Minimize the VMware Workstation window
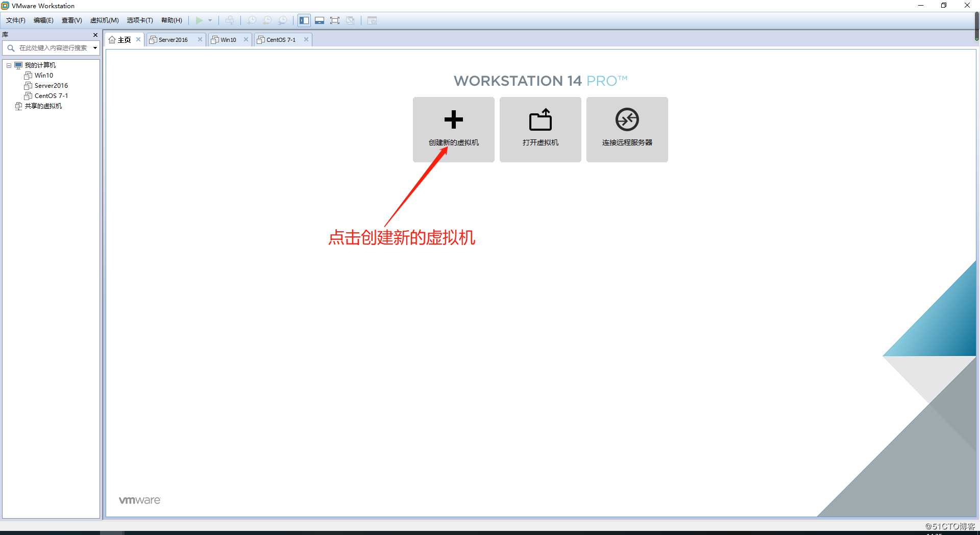 tap(921, 6)
